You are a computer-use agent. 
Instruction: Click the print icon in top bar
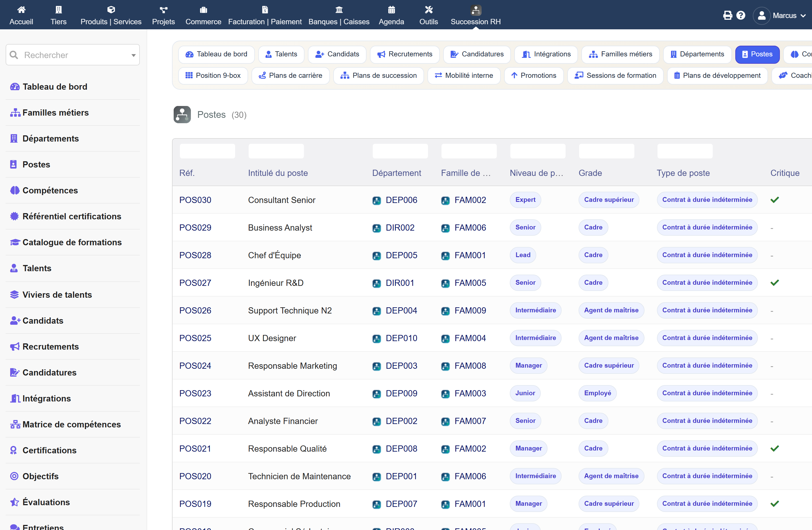coord(727,15)
